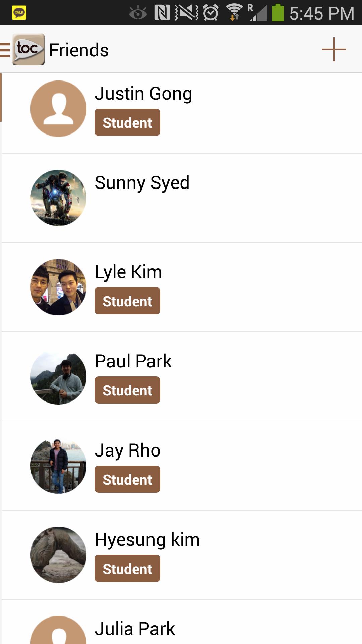View Lyle Kim's profile photo
Image resolution: width=362 pixels, height=644 pixels.
click(58, 287)
